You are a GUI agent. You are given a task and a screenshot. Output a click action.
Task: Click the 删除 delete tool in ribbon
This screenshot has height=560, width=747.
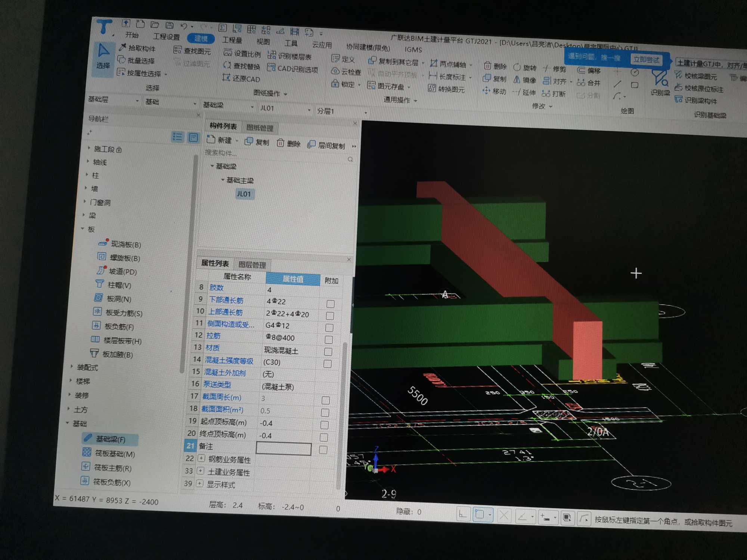[x=495, y=66]
